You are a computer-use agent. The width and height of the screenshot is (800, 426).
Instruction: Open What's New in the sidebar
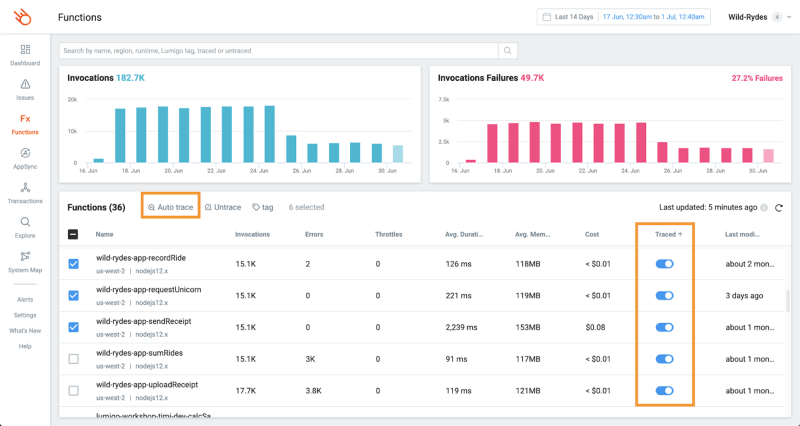tap(25, 331)
